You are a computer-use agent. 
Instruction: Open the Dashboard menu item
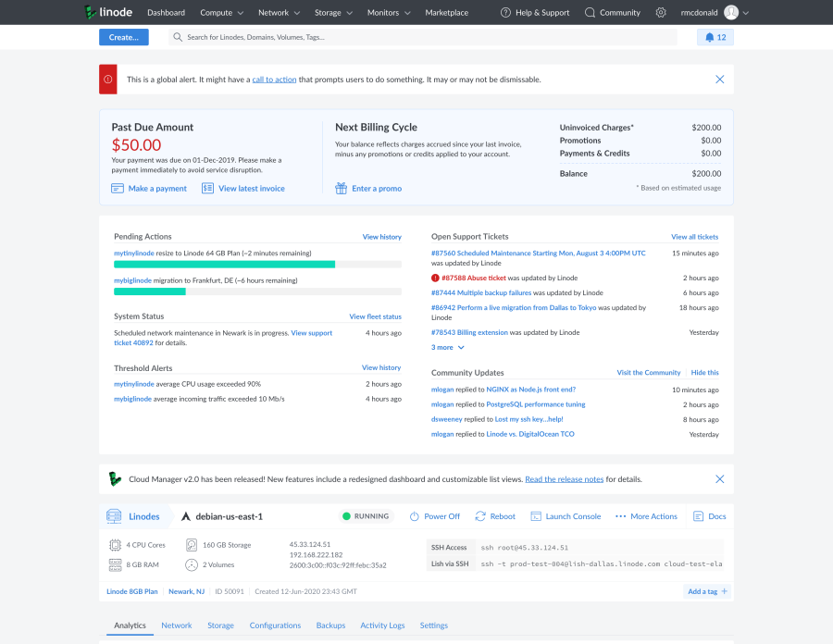tap(167, 12)
